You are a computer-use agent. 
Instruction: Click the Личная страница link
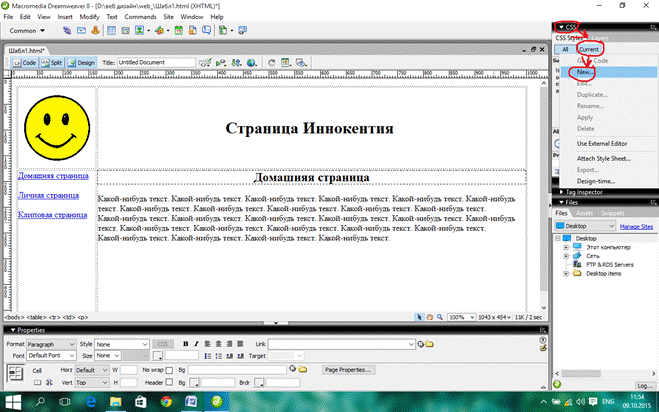pos(48,195)
